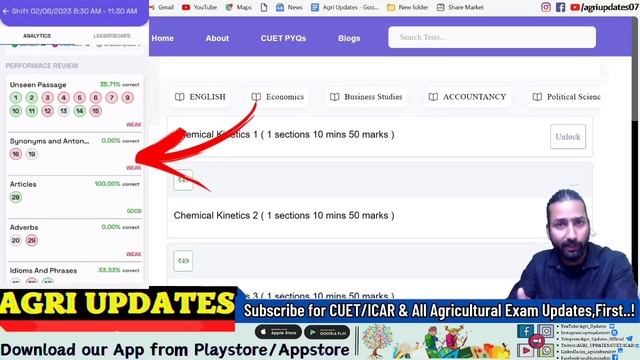Open question 12 in Unseen Passage
The image size is (640, 360).
(47, 111)
